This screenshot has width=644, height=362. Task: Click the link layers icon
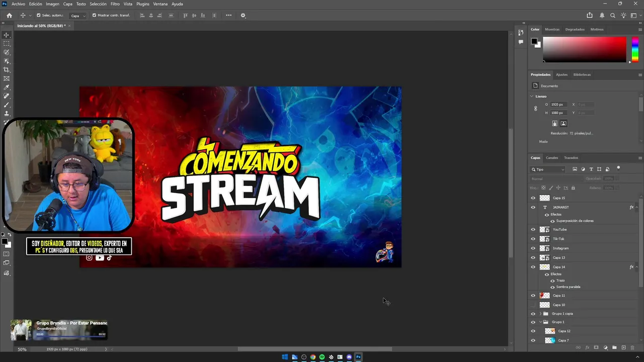(578, 347)
